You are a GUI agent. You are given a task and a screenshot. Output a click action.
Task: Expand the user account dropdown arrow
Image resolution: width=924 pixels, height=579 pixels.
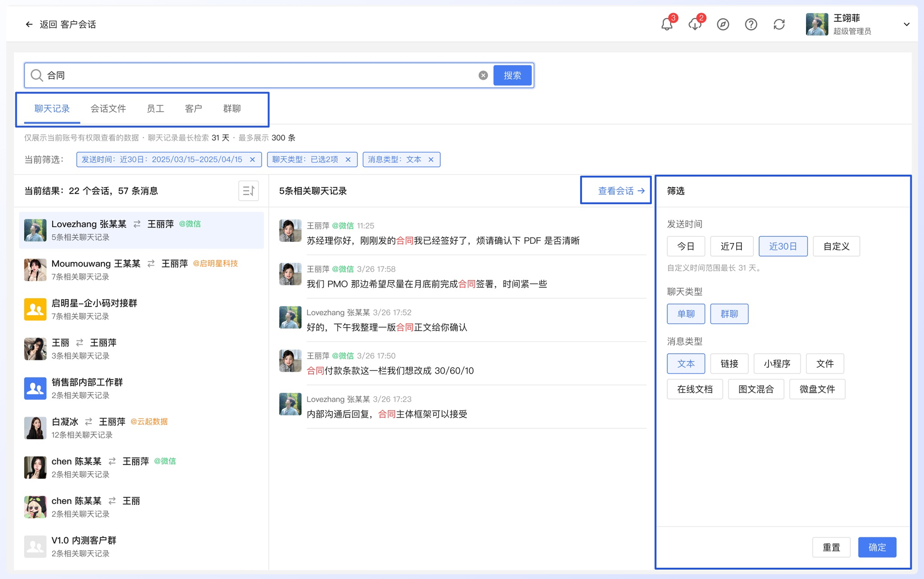(x=906, y=25)
